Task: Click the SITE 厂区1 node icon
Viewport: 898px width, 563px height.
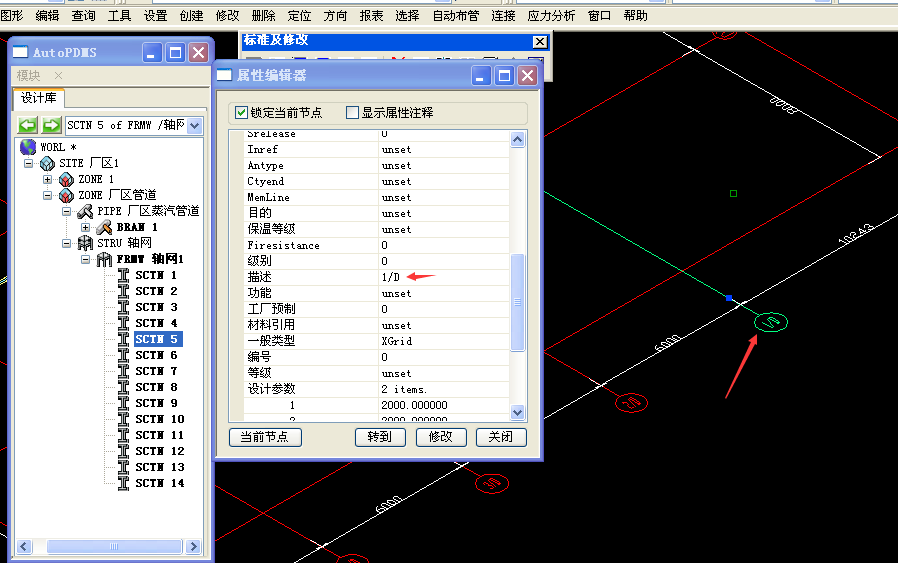Action: click(x=47, y=163)
